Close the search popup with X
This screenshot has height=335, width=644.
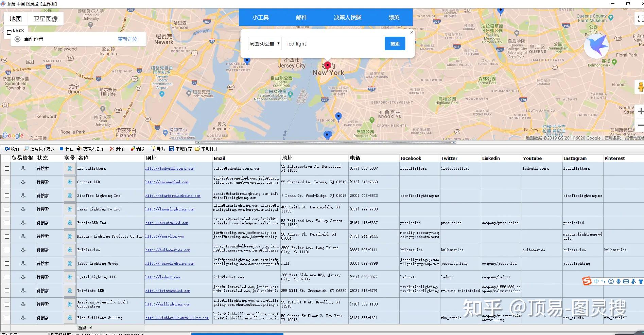coord(412,32)
